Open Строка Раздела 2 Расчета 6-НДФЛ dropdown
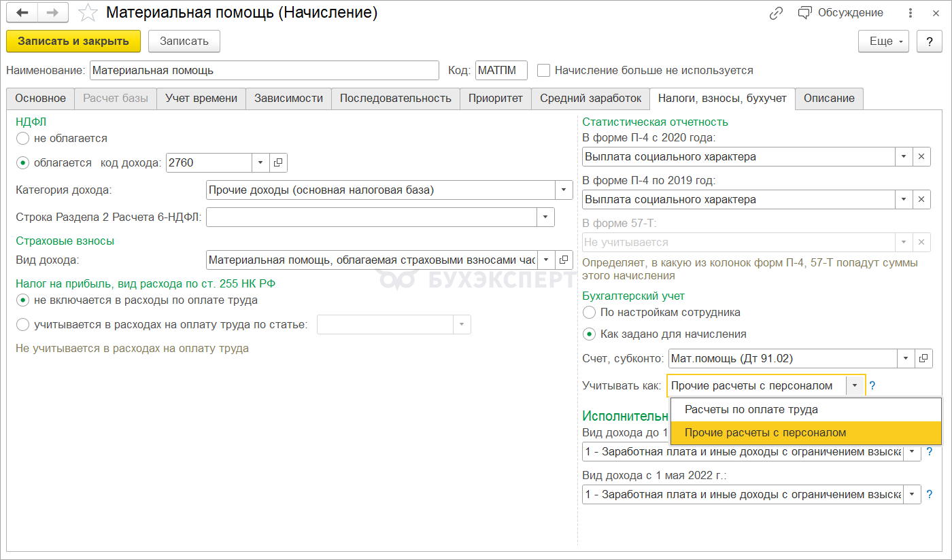Image resolution: width=952 pixels, height=560 pixels. (x=545, y=217)
